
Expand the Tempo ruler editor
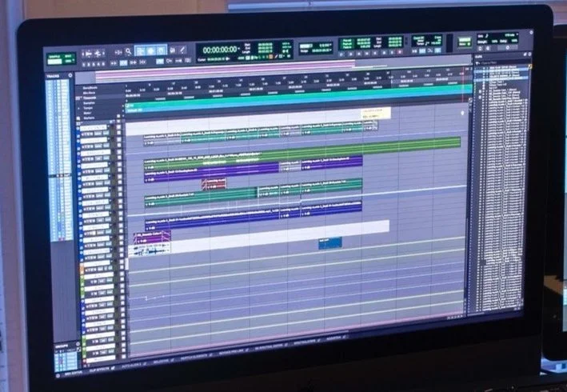79,108
